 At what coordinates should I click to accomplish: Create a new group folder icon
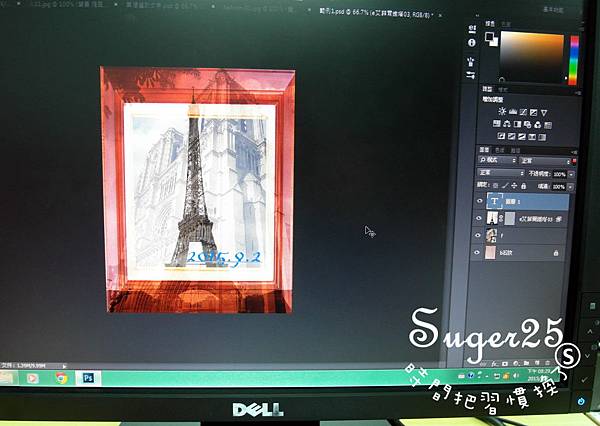click(x=527, y=362)
